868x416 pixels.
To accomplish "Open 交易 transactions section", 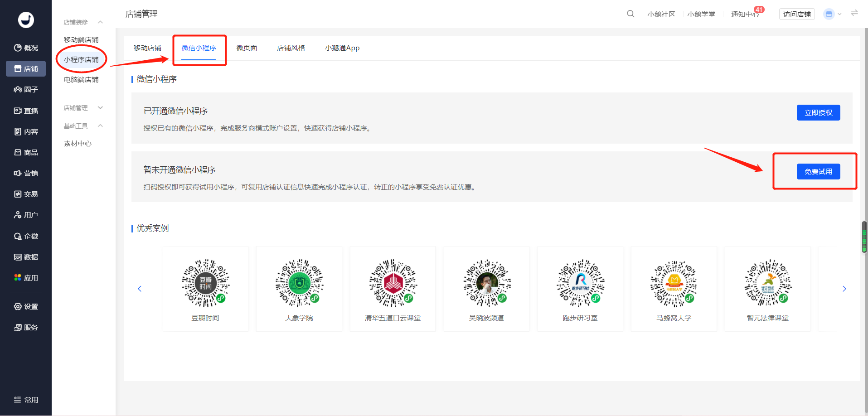I will click(26, 194).
